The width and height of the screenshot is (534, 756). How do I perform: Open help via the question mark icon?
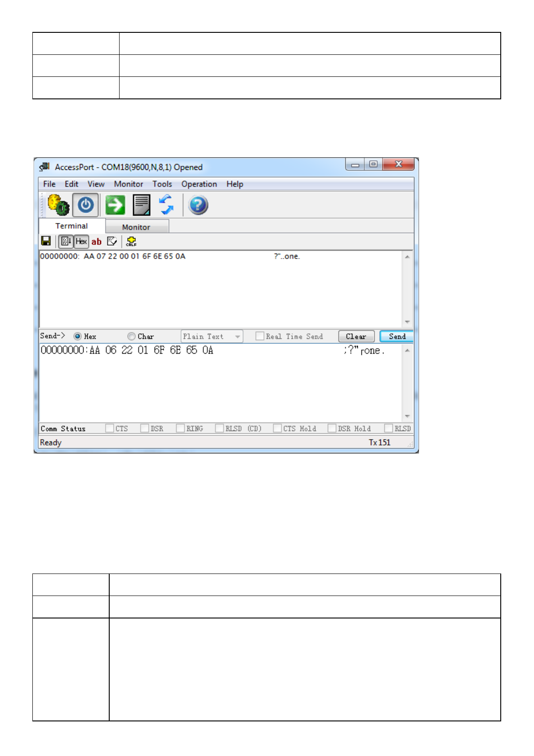click(x=198, y=205)
